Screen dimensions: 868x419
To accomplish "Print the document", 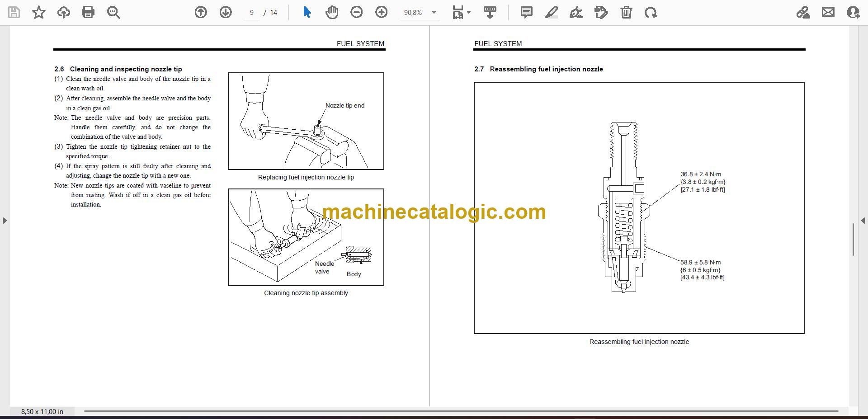I will (x=88, y=12).
